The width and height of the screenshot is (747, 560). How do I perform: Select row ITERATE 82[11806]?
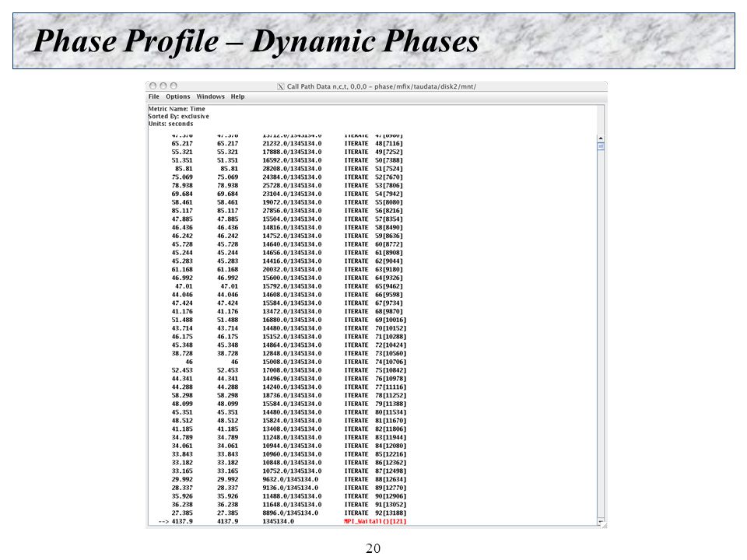[x=289, y=429]
